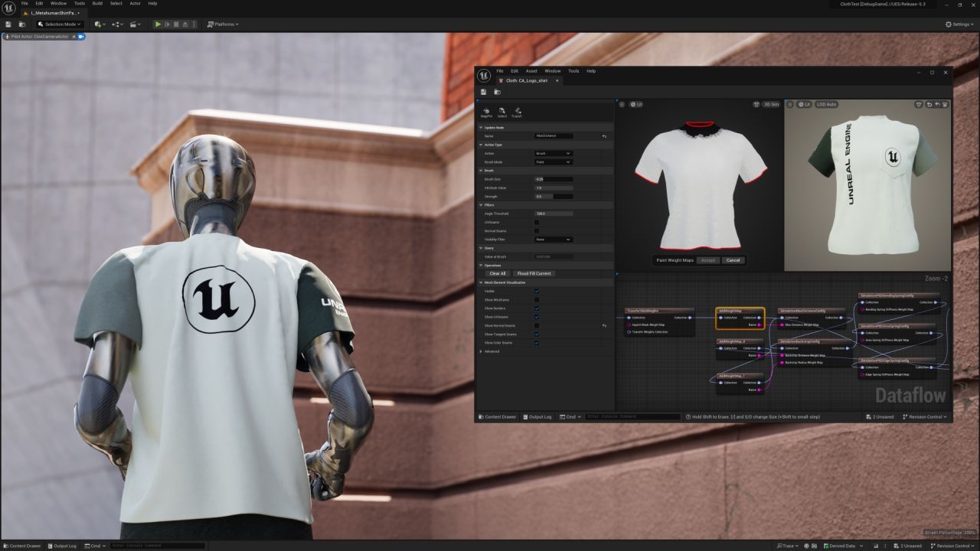Enable the Show Normal Seams checkbox

(x=536, y=324)
